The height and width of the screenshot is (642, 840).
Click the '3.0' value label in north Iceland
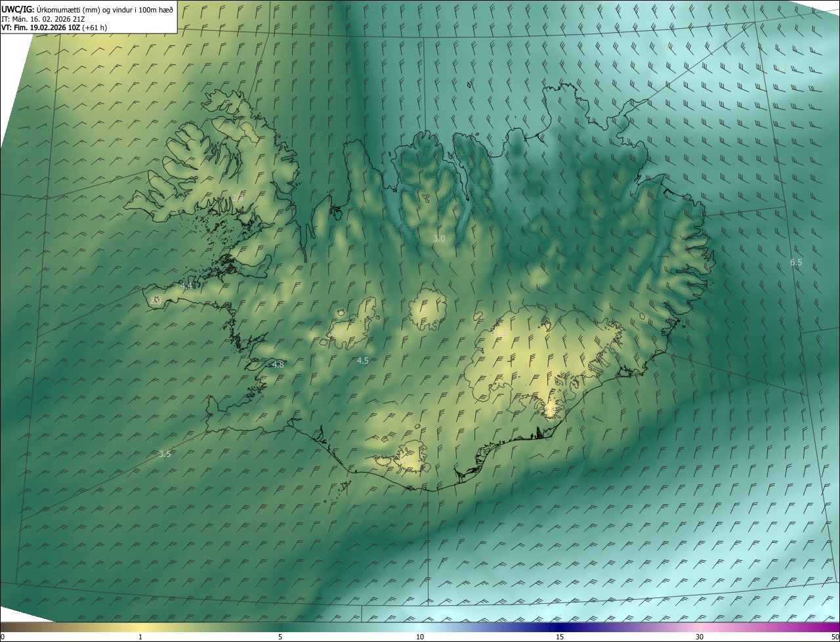(x=439, y=239)
